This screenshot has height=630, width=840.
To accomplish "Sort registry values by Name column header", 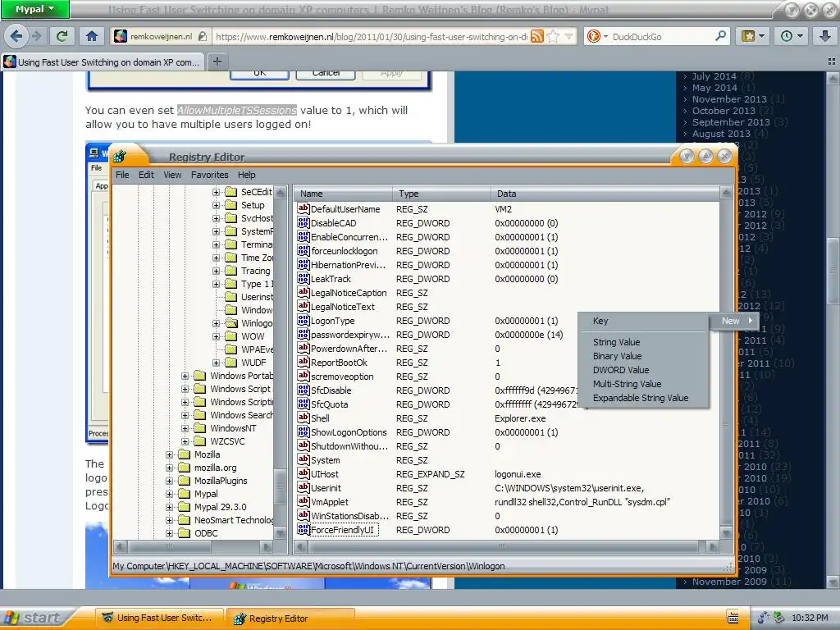I will pos(343,194).
